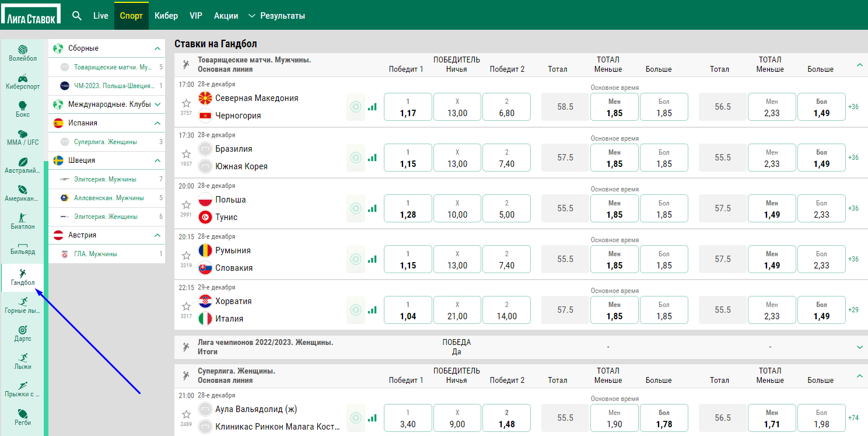Switch to the Live tab
This screenshot has width=868, height=436.
(x=101, y=16)
